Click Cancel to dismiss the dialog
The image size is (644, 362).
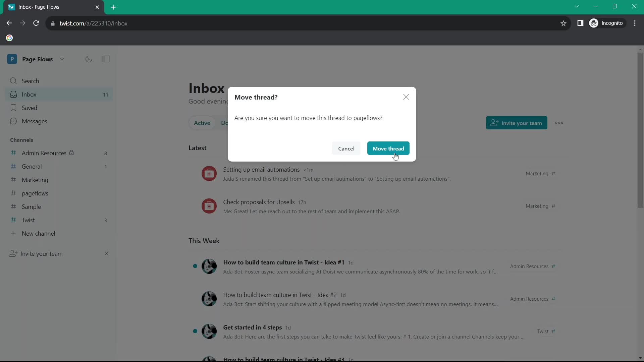346,148
